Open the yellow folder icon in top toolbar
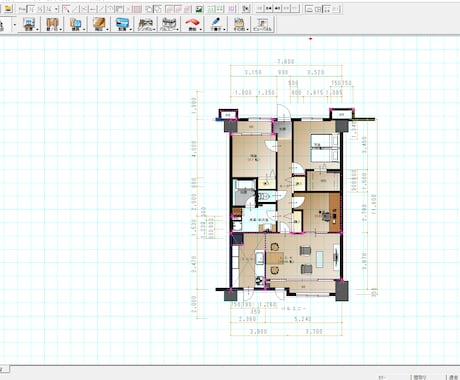This screenshot has width=460, height=380. coord(8,9)
